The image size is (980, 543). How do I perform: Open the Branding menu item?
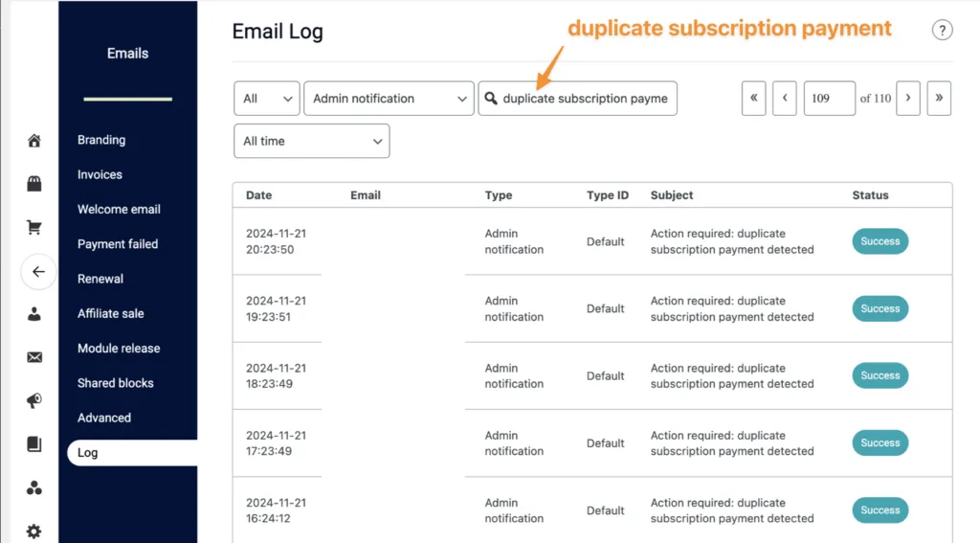(101, 140)
